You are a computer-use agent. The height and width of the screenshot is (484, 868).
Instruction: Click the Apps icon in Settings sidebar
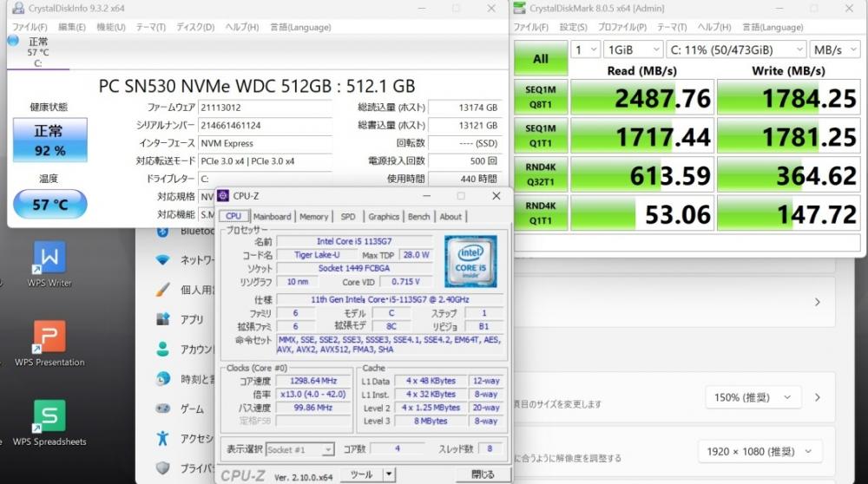click(x=163, y=319)
